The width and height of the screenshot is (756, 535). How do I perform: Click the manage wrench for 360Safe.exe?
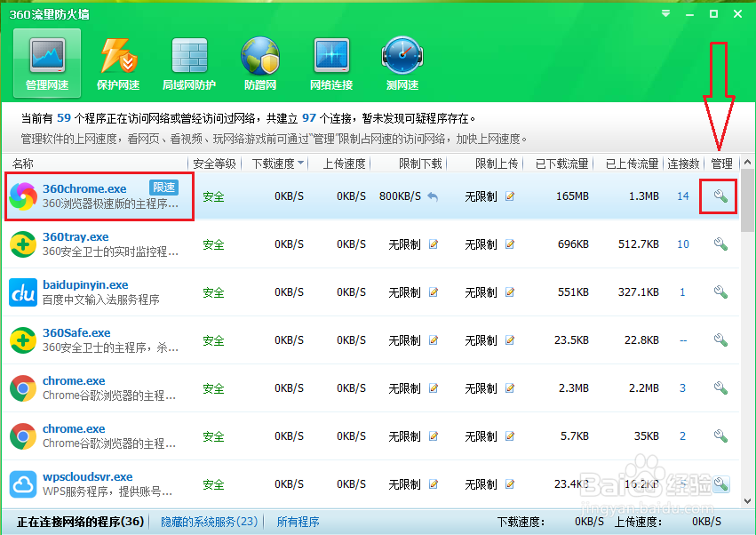tap(720, 340)
